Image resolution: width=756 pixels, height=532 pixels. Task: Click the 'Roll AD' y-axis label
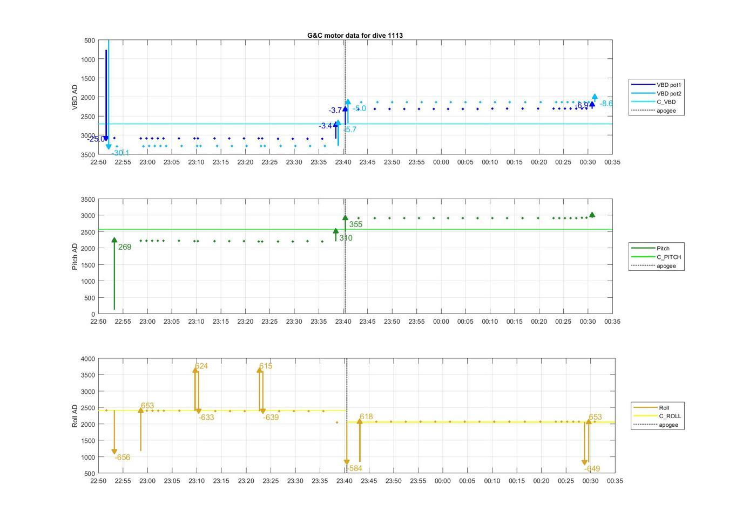pyautogui.click(x=75, y=415)
